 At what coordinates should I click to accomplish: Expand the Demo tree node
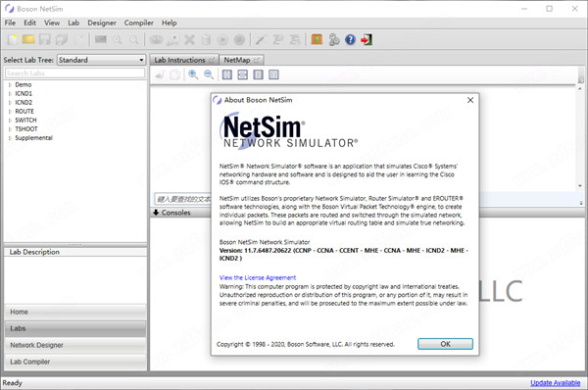(x=10, y=84)
